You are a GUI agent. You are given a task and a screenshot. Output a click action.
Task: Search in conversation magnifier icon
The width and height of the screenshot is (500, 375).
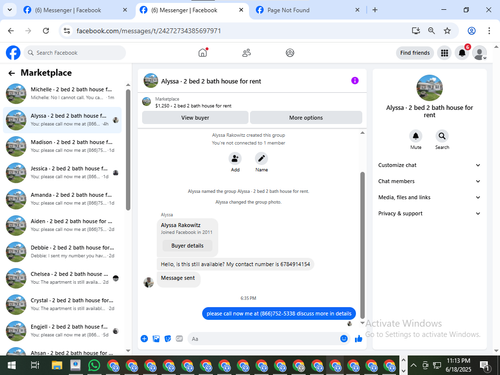pos(442,136)
